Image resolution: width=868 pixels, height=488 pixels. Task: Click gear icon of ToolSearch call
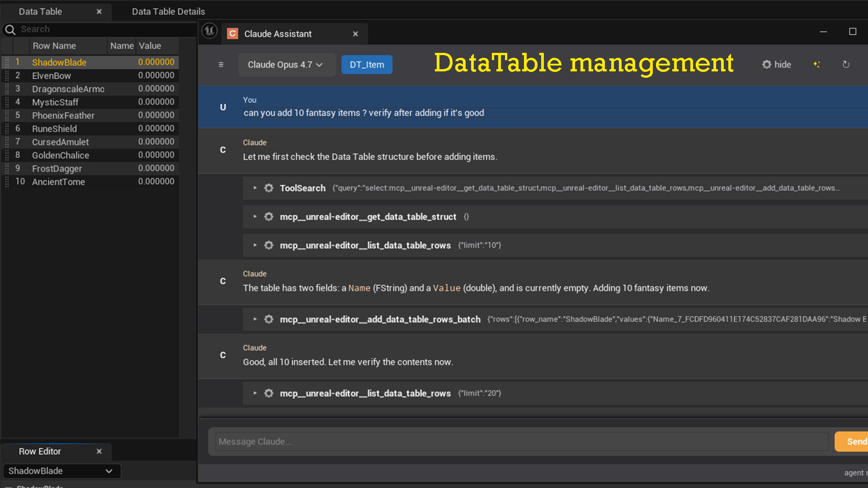(269, 188)
